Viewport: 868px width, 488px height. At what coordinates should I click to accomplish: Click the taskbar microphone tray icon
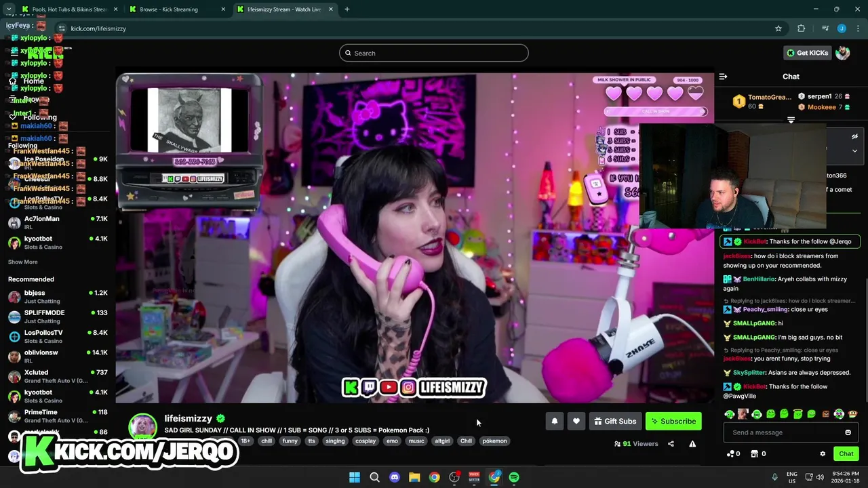point(774,477)
